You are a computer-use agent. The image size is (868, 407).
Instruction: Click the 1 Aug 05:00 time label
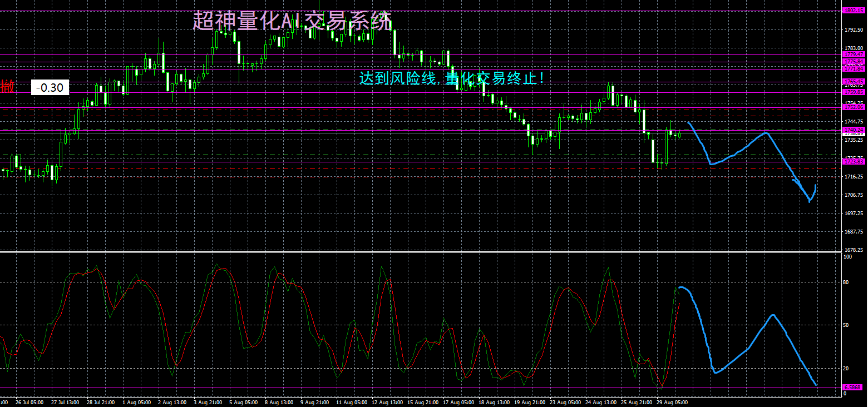pos(136,402)
